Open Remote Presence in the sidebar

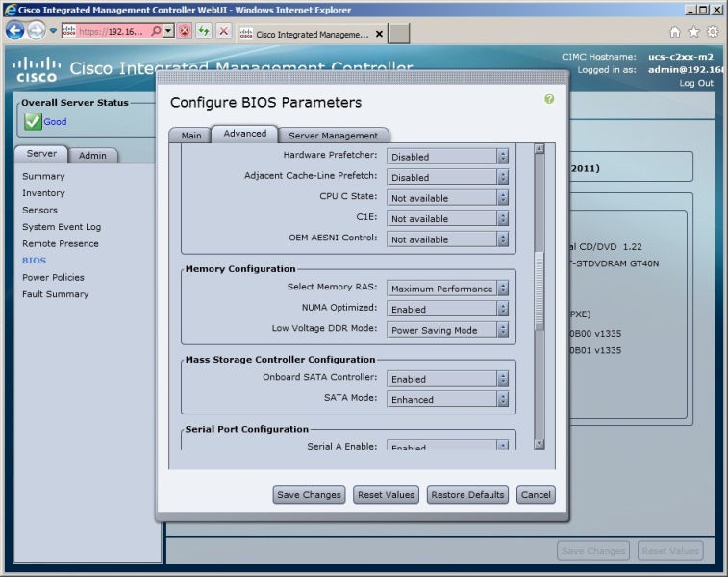(61, 243)
